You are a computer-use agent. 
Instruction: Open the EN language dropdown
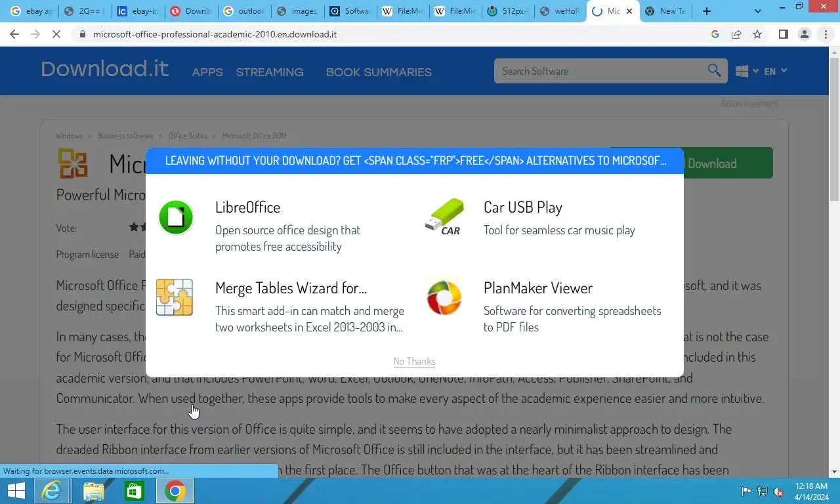coord(775,71)
